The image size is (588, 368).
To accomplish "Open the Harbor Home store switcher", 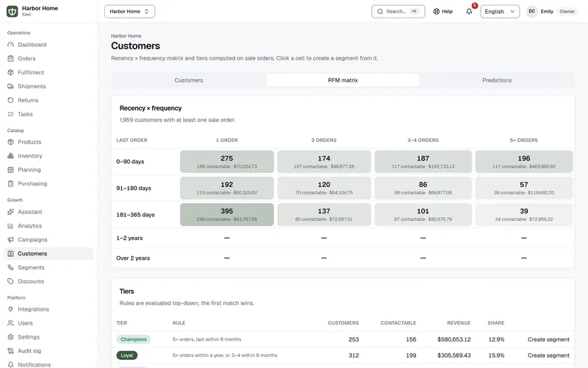I will [x=130, y=11].
